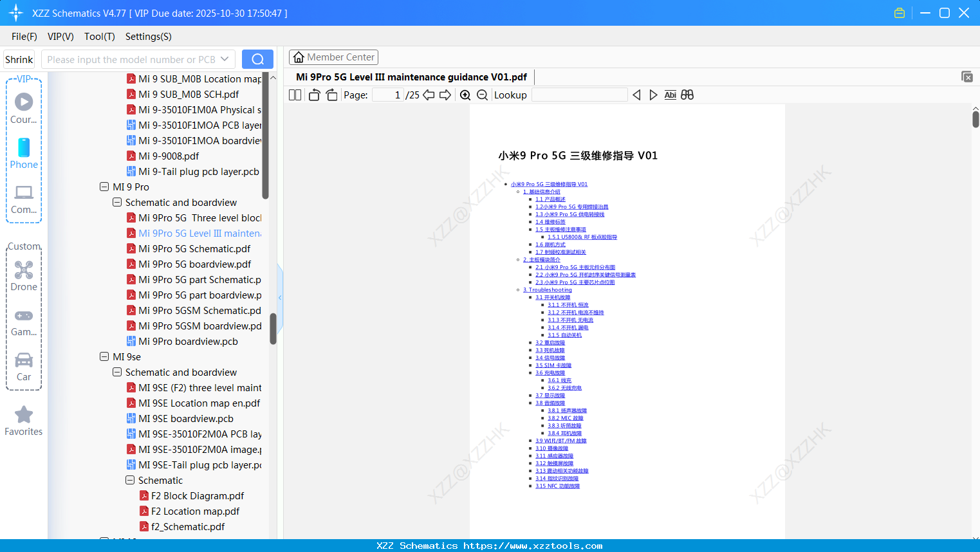
Task: Follow the '3.7 显示故障' contents link
Action: (x=550, y=396)
